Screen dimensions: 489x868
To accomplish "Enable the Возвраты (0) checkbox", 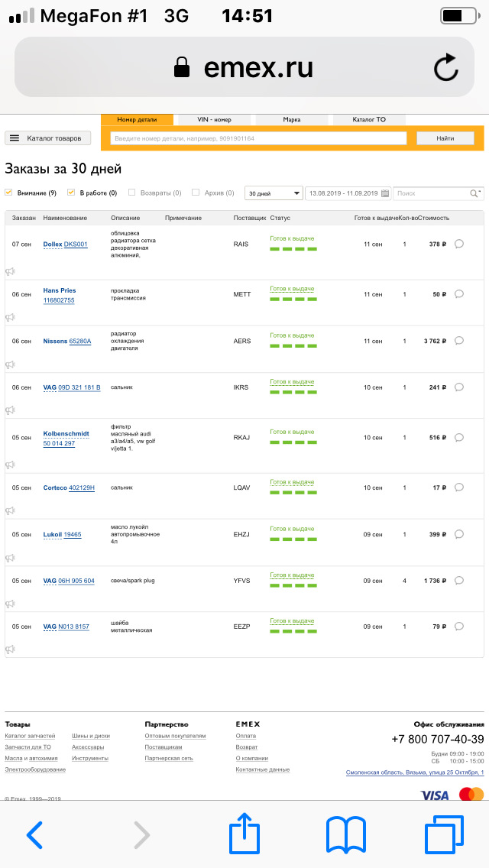I will coord(132,193).
